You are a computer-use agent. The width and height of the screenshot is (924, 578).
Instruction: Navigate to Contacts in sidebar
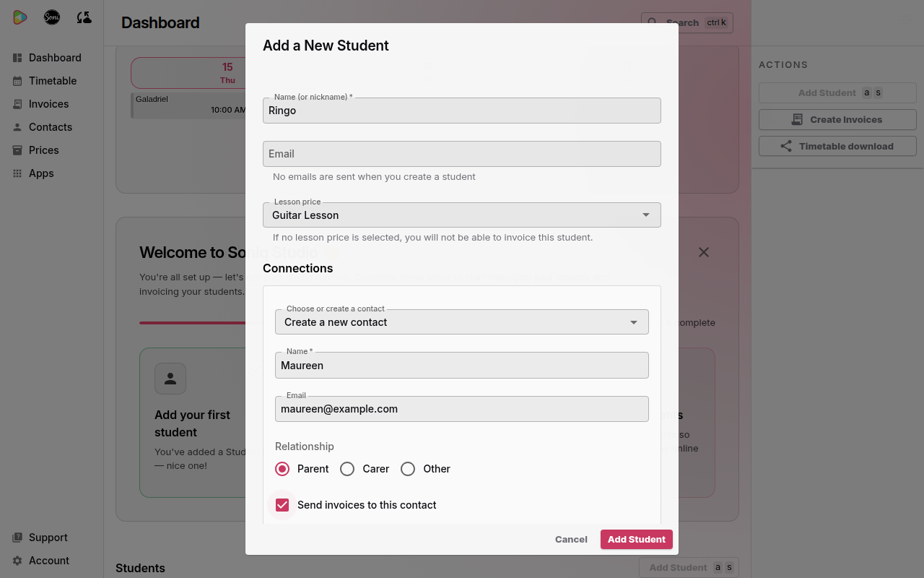(x=52, y=127)
